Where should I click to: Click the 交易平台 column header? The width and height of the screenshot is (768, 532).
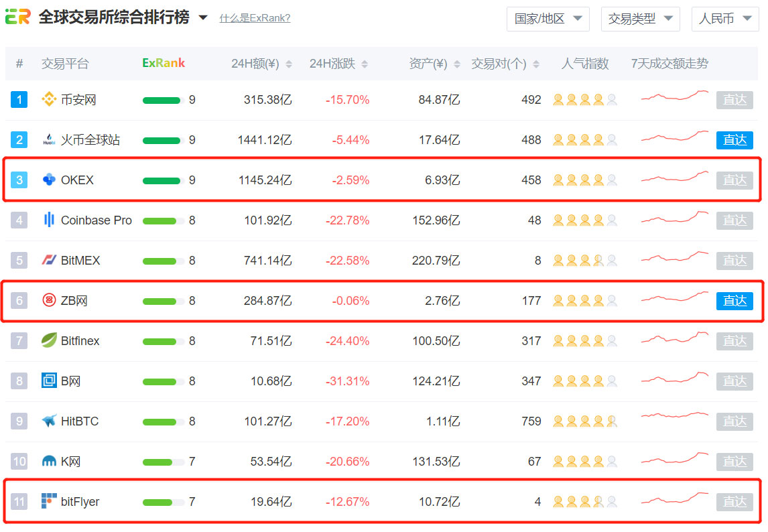tap(64, 64)
